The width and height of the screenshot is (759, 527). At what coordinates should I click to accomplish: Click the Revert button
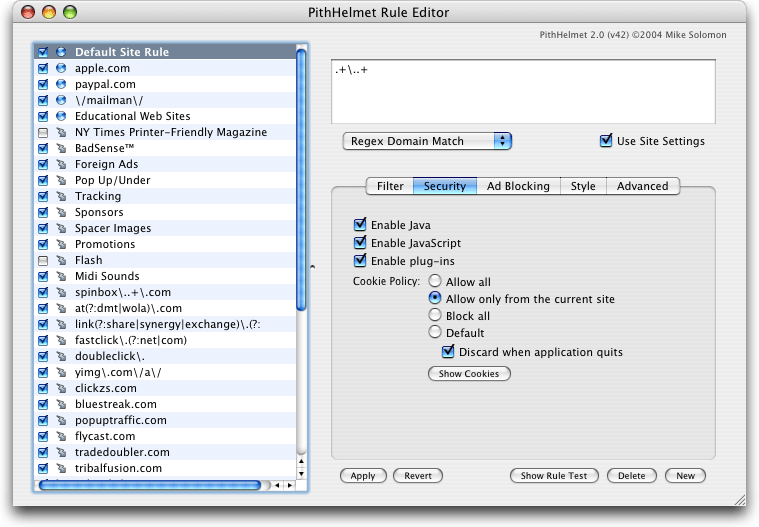[x=418, y=476]
